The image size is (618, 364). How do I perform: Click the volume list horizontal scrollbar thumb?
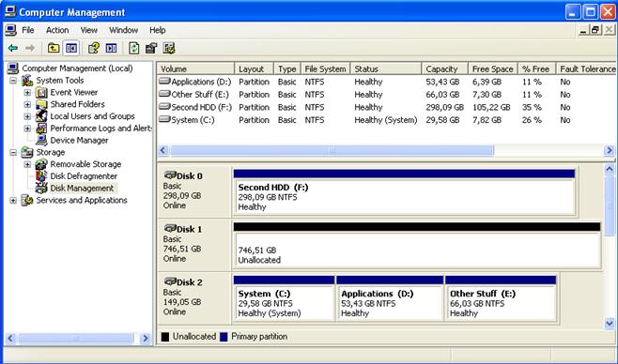pos(332,150)
